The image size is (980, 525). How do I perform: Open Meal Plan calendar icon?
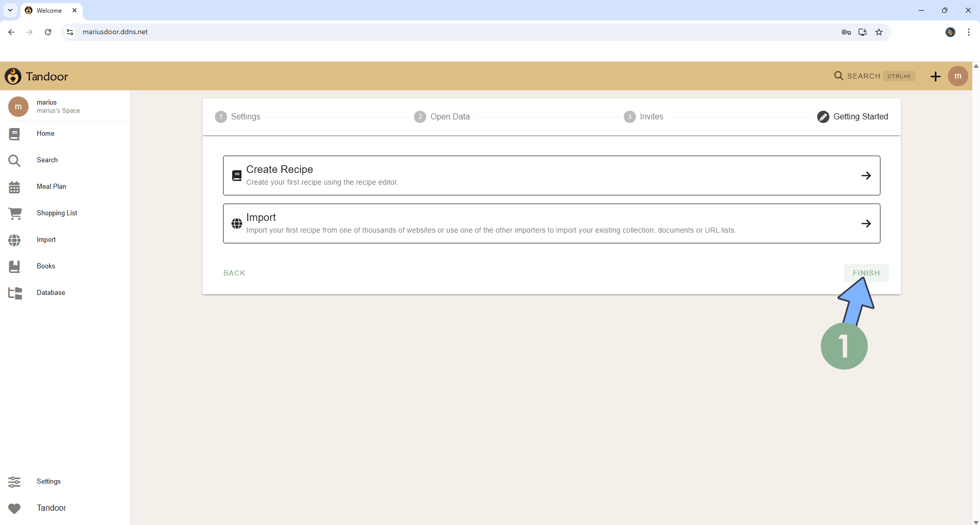14,187
